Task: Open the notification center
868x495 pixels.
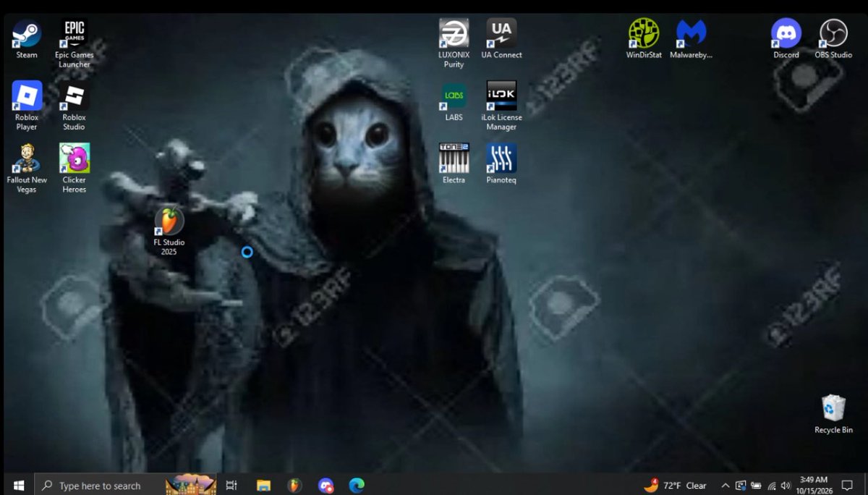Action: (x=847, y=486)
